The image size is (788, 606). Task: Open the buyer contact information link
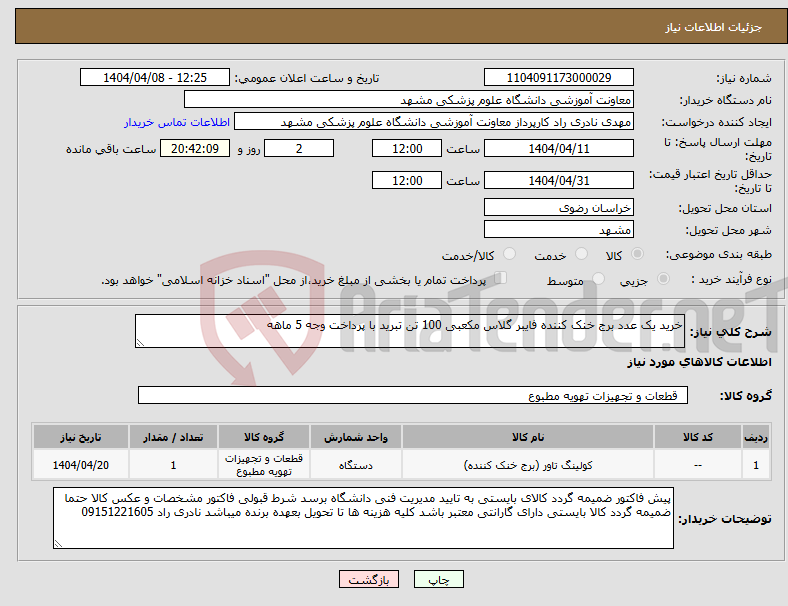pyautogui.click(x=177, y=122)
